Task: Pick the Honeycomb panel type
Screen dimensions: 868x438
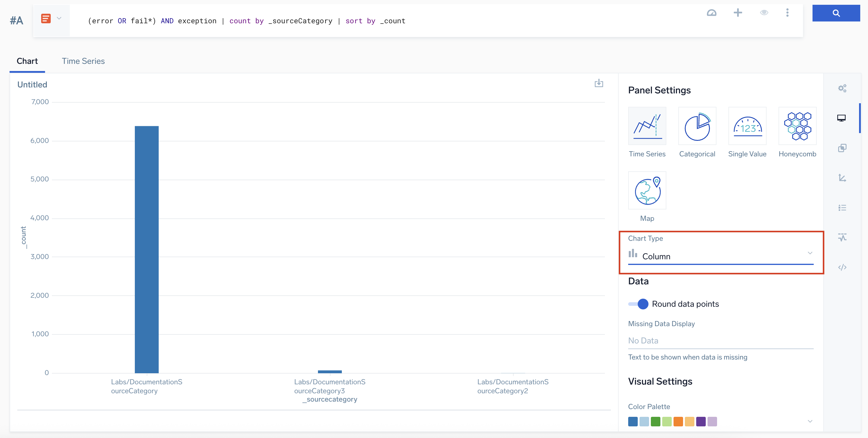Action: click(797, 126)
